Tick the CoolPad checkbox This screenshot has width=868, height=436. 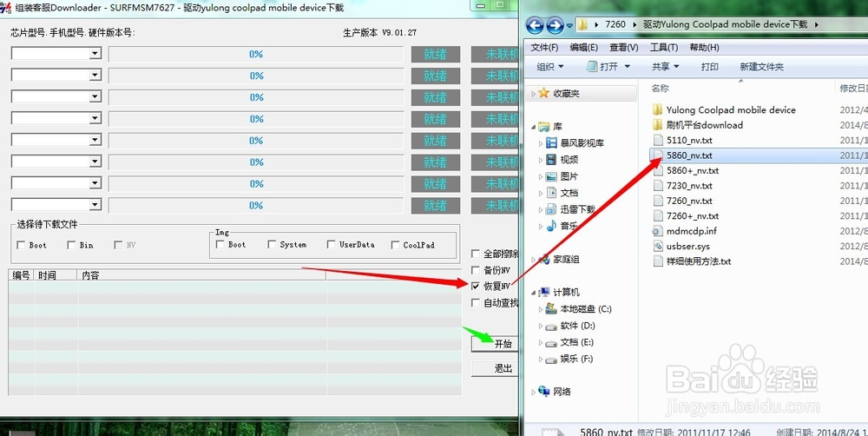(x=395, y=245)
